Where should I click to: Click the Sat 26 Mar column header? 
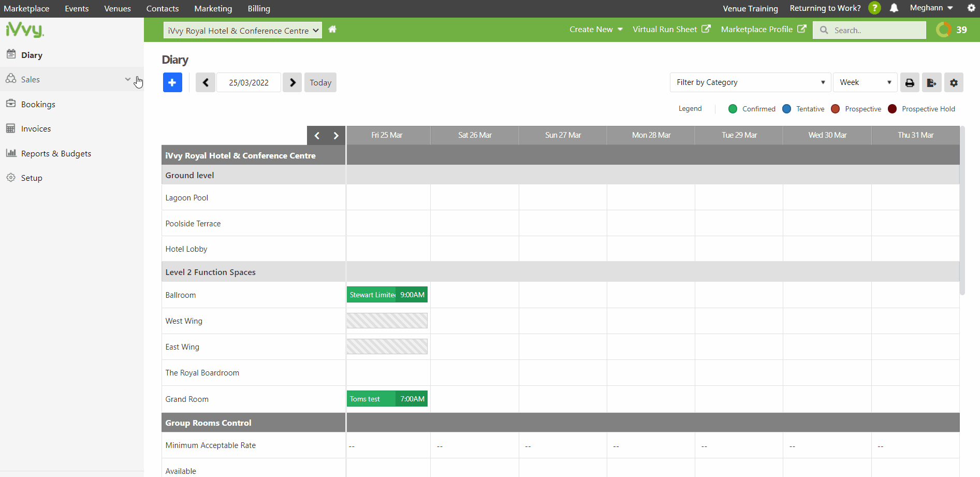click(x=475, y=135)
